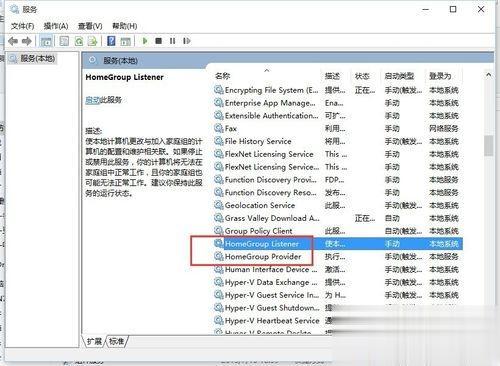
Task: Sort by the 状态 column header
Action: coord(362,76)
